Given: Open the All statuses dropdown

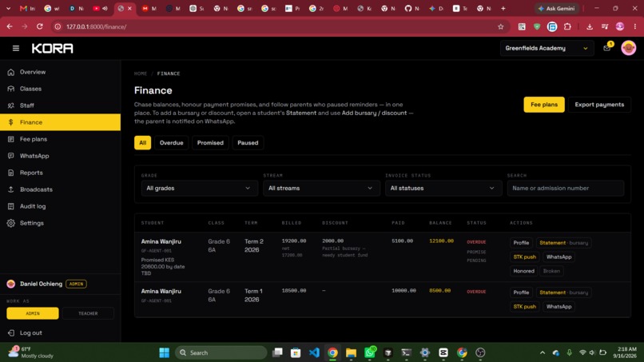Looking at the screenshot, I should click(443, 188).
